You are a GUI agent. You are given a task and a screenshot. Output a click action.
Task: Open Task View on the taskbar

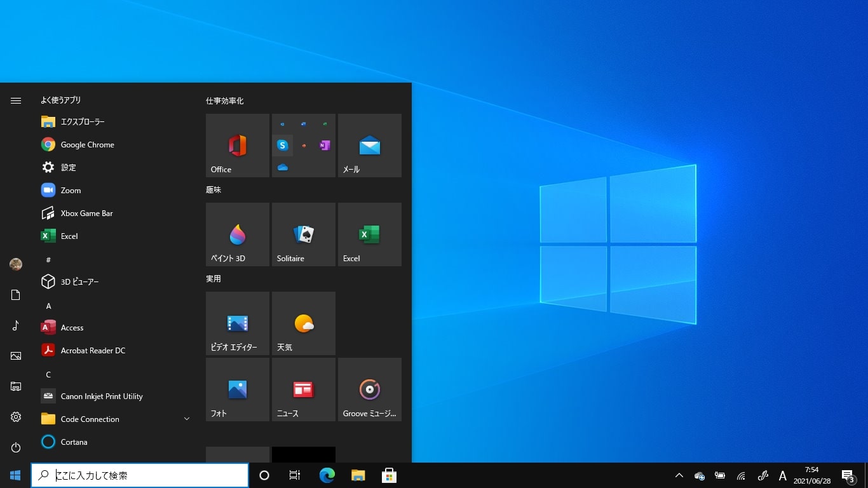tap(295, 475)
